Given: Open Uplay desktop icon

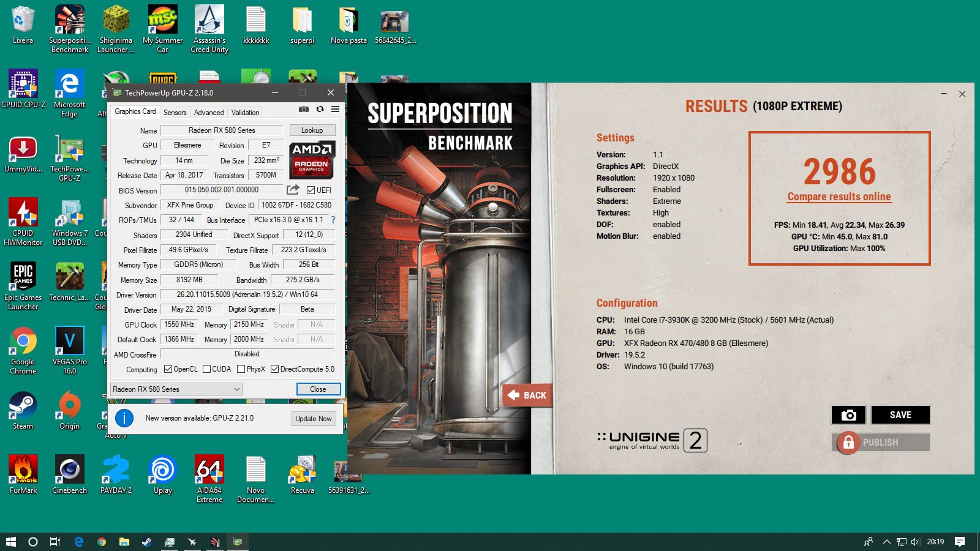Looking at the screenshot, I should pos(163,474).
